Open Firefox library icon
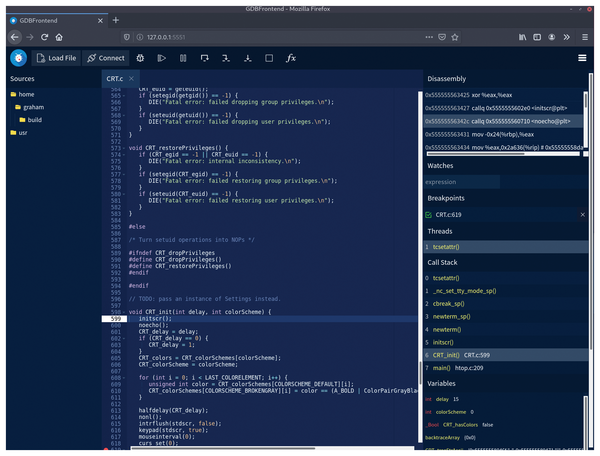600x456 pixels. click(x=522, y=37)
